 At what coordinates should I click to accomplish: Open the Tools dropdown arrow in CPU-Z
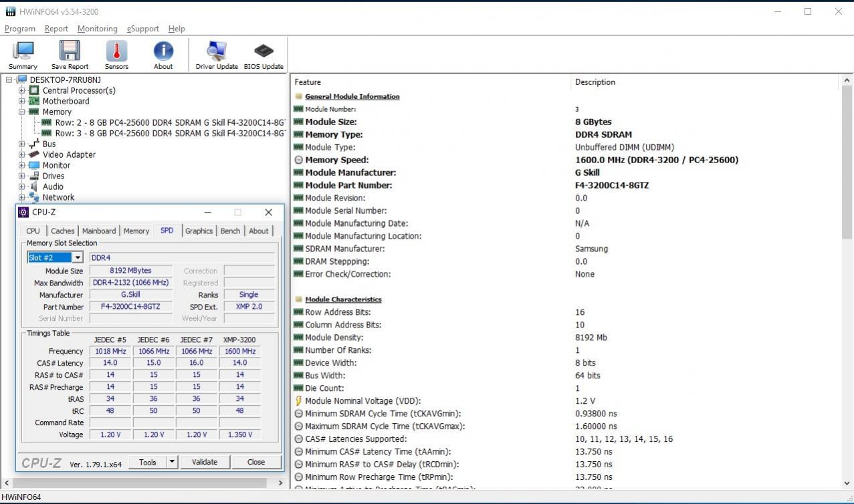172,462
